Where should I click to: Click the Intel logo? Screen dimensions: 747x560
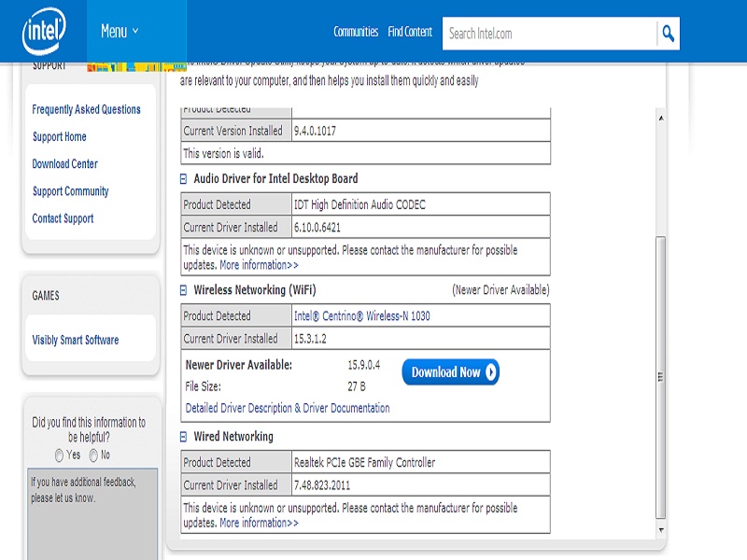(44, 32)
